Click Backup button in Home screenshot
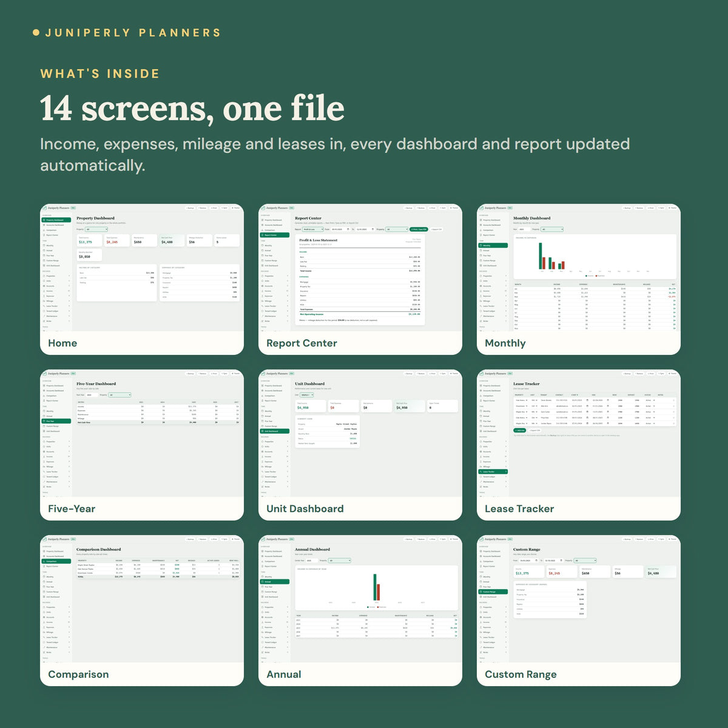 190,208
